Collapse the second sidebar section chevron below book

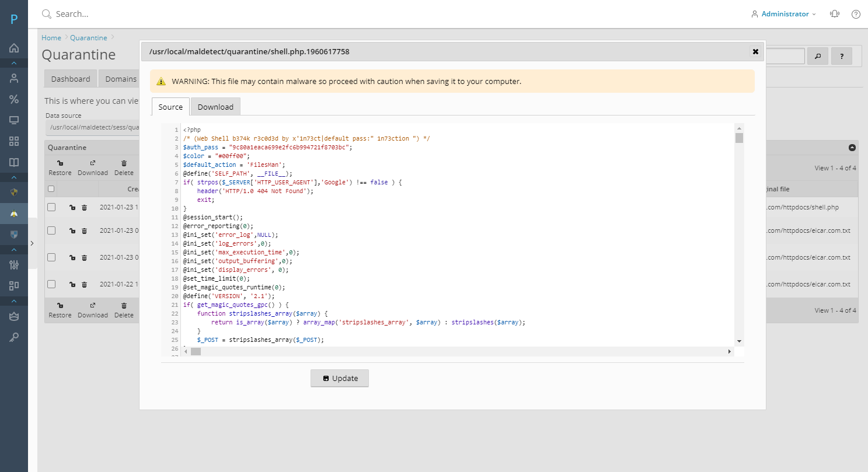14,177
